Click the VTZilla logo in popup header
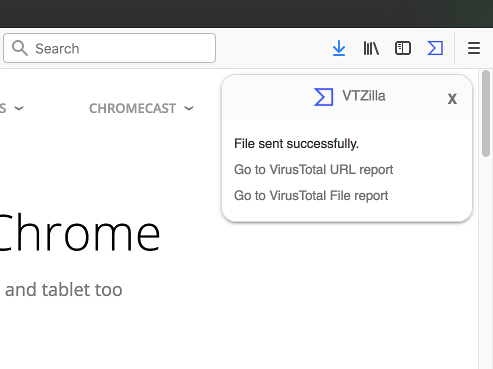Image resolution: width=493 pixels, height=369 pixels. pos(323,97)
